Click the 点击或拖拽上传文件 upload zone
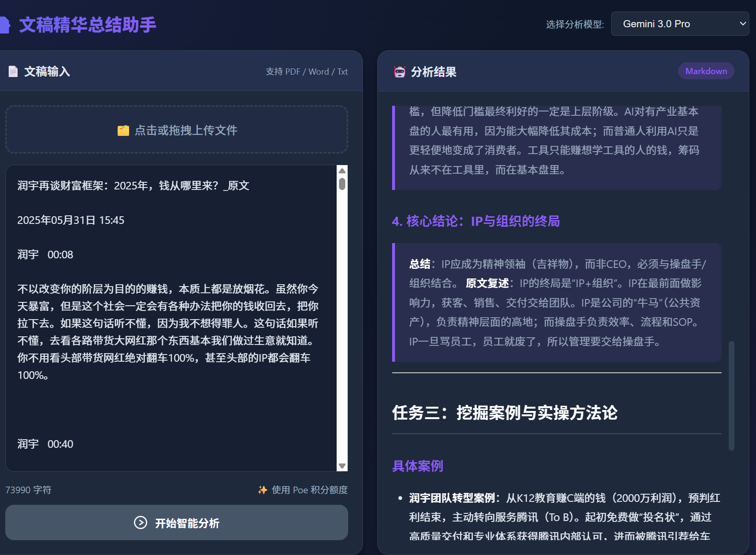Screen dimensions: 756x555 pos(176,130)
